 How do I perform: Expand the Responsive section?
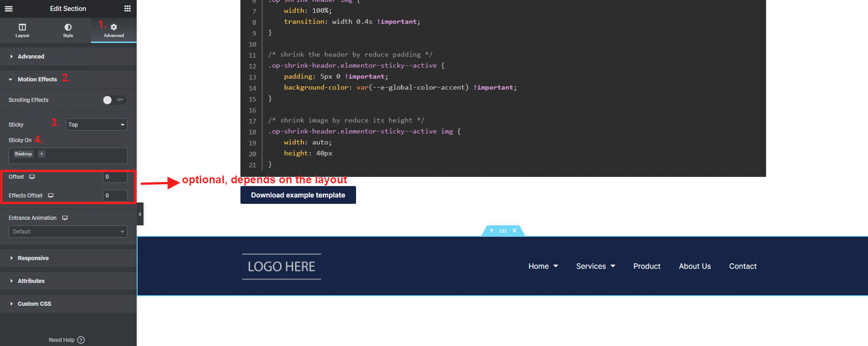click(33, 258)
